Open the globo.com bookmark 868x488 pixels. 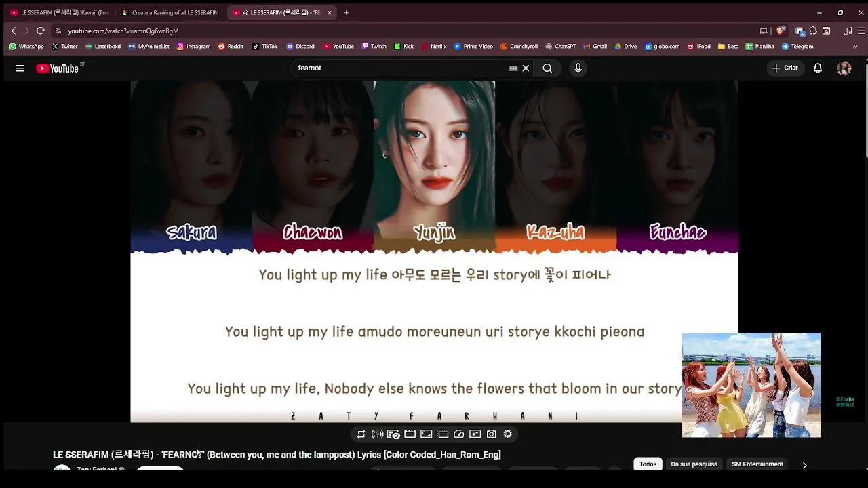tap(662, 47)
